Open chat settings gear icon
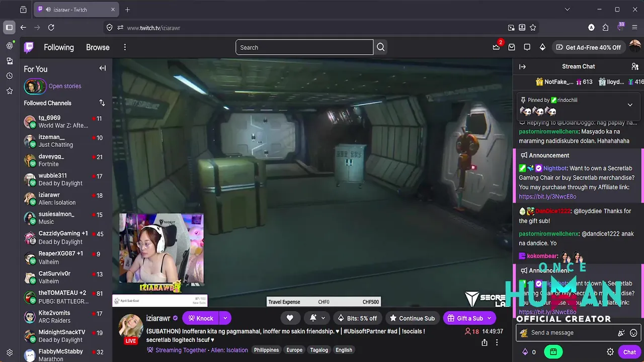 click(610, 352)
